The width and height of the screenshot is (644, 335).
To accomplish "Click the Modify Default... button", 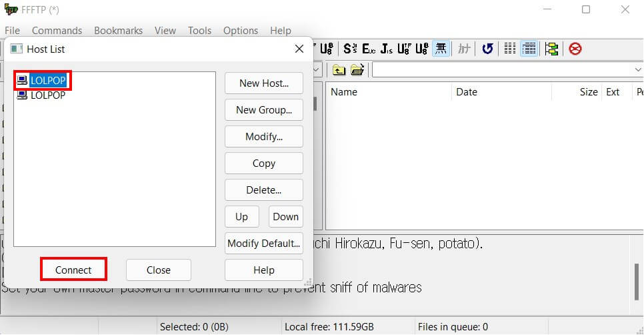I will tap(264, 244).
